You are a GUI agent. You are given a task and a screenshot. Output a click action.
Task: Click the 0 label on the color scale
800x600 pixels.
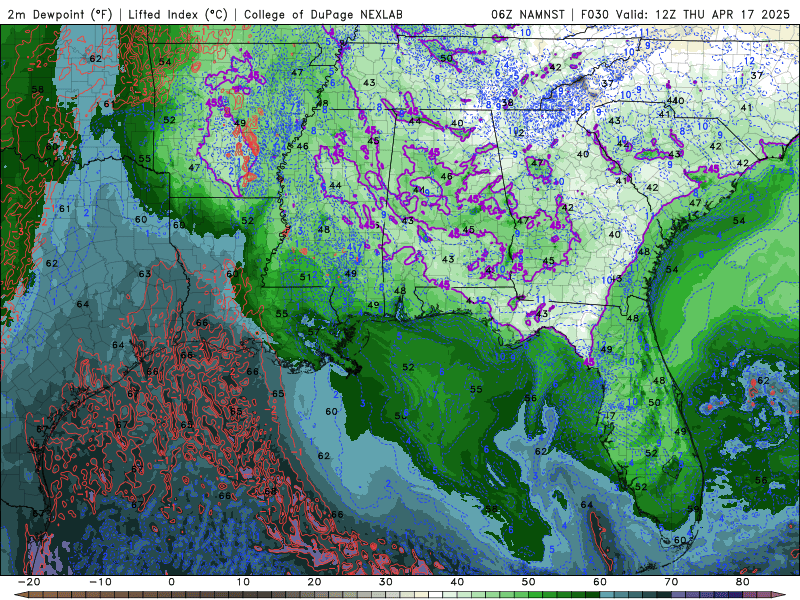[171, 582]
